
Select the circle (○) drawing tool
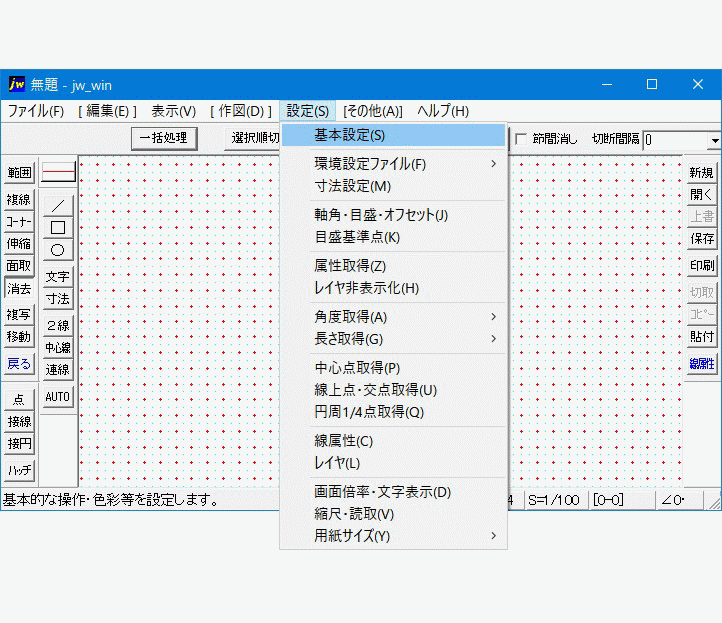tap(58, 250)
